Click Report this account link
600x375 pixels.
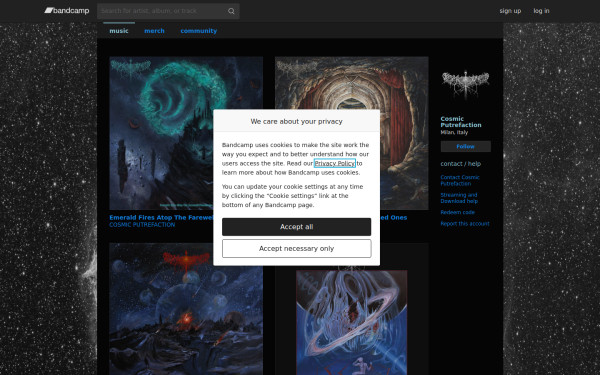click(465, 223)
